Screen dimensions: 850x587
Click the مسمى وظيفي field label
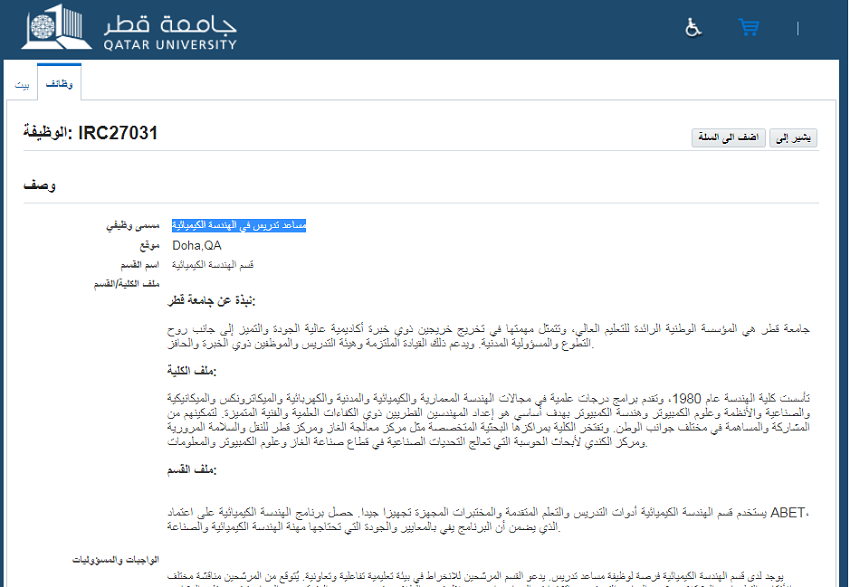click(133, 227)
